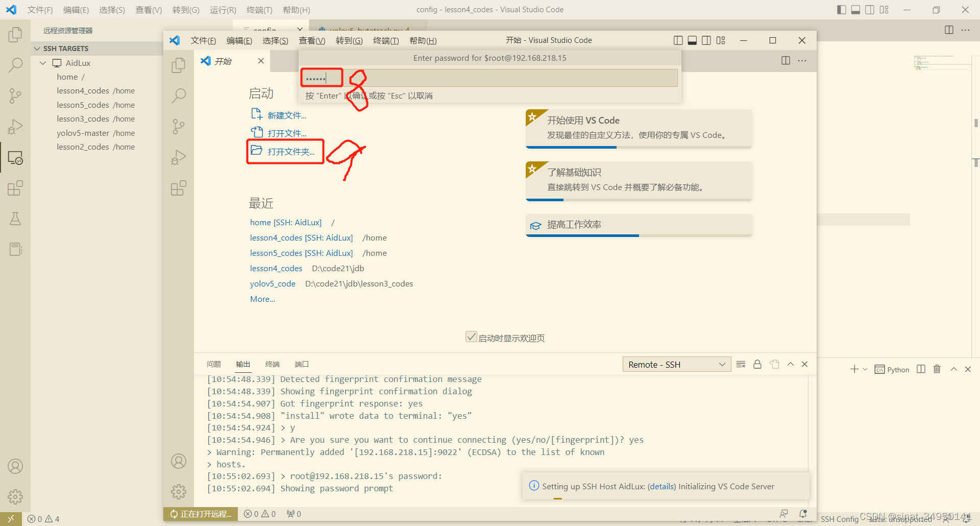The height and width of the screenshot is (526, 980).
Task: Open Manage gear in background window
Action: 15,496
